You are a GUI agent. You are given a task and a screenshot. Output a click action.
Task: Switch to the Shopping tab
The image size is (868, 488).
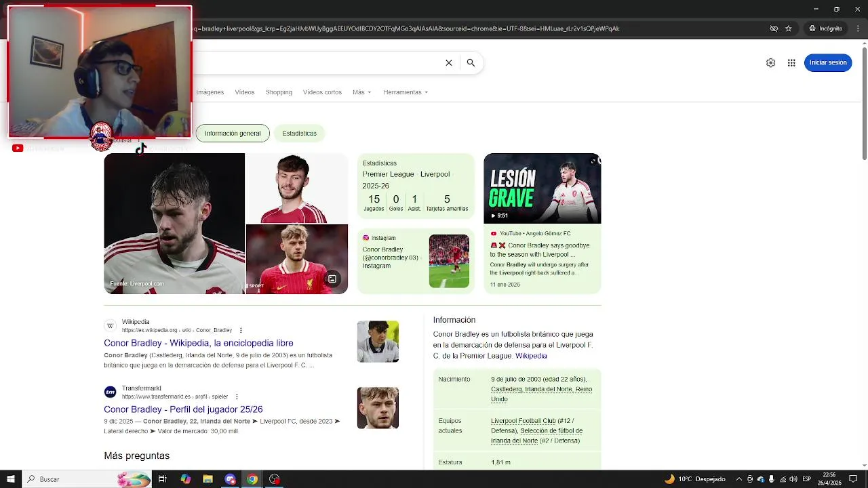point(279,92)
